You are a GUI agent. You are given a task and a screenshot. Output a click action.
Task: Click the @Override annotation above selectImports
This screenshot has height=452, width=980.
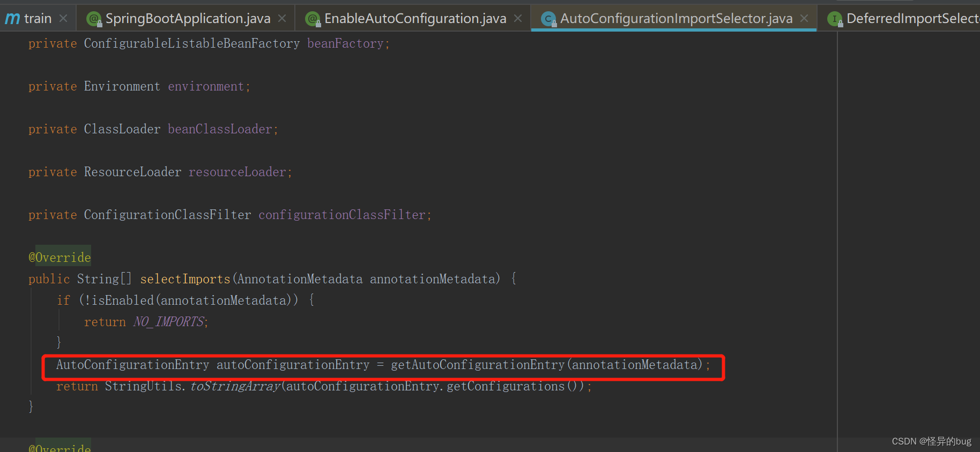point(60,258)
